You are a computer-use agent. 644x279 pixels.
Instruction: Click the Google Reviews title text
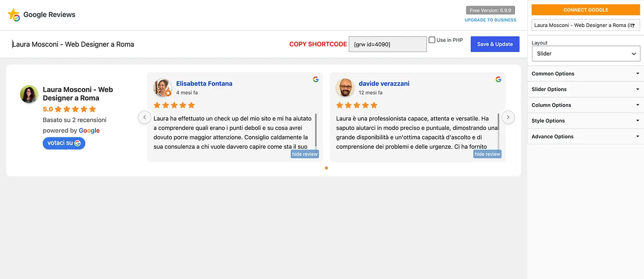pyautogui.click(x=49, y=15)
